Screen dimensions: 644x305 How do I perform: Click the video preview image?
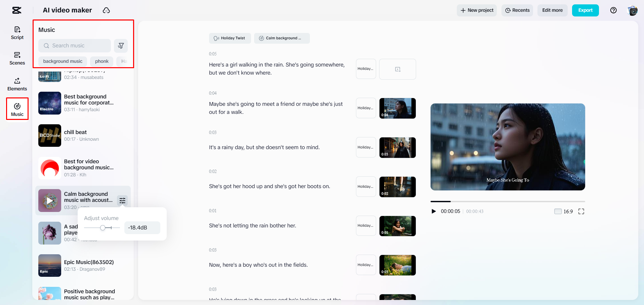pyautogui.click(x=508, y=147)
